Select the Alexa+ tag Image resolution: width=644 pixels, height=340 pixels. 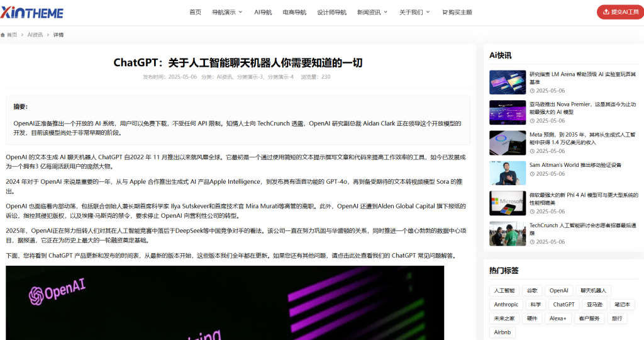point(558,319)
